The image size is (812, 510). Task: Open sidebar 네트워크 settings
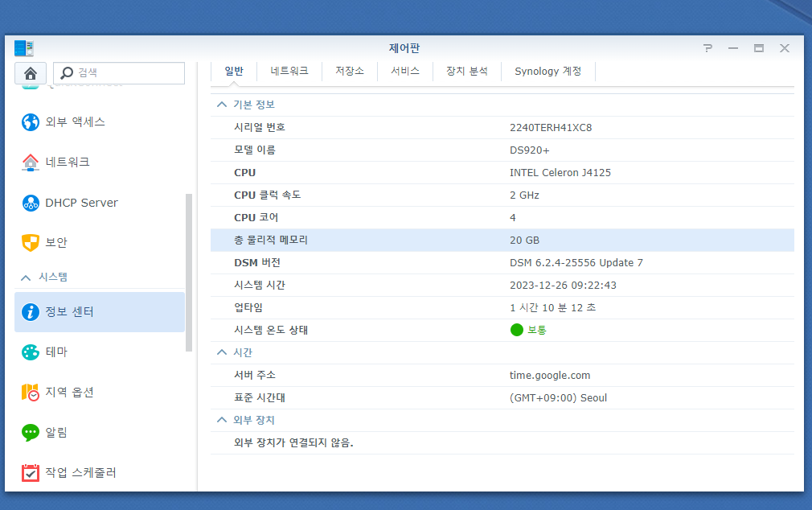click(100, 162)
